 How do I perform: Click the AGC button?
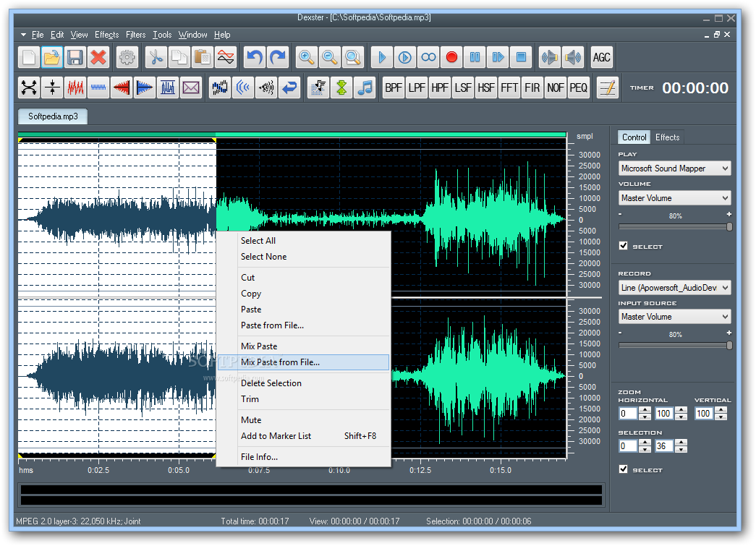pos(602,57)
